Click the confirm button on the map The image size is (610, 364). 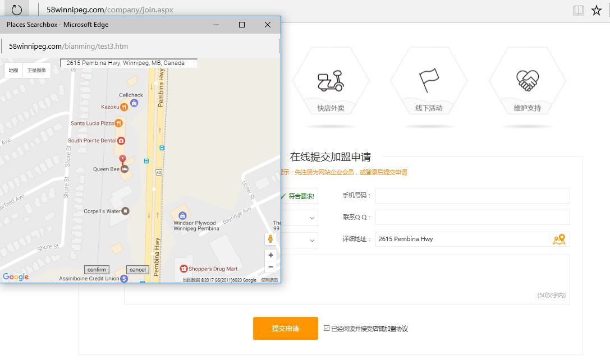click(97, 270)
